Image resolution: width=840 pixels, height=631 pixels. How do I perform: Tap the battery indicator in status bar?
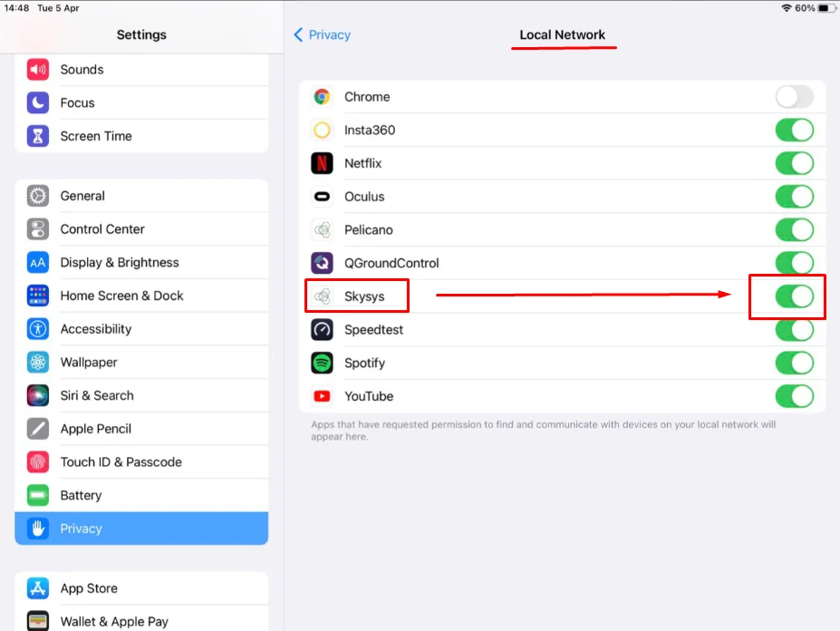(x=826, y=8)
